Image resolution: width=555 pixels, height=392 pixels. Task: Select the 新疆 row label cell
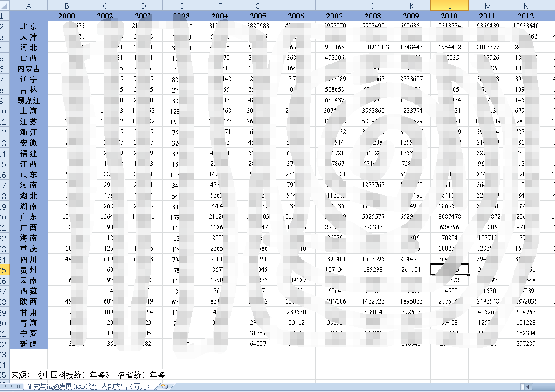[29, 344]
